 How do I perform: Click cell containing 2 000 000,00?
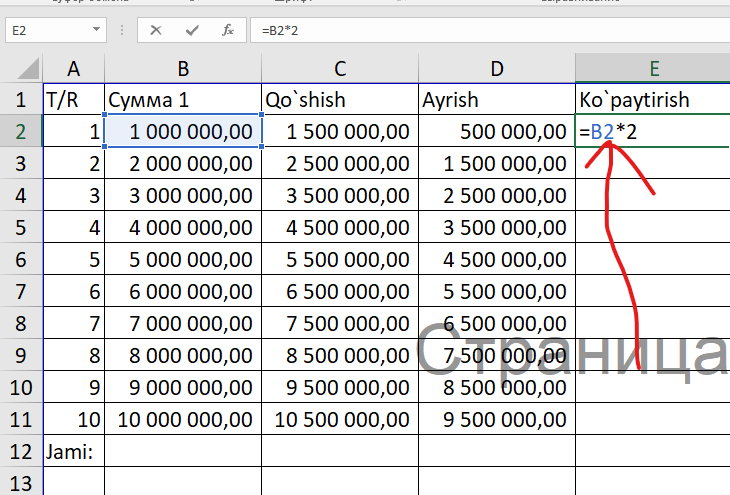coord(183,163)
